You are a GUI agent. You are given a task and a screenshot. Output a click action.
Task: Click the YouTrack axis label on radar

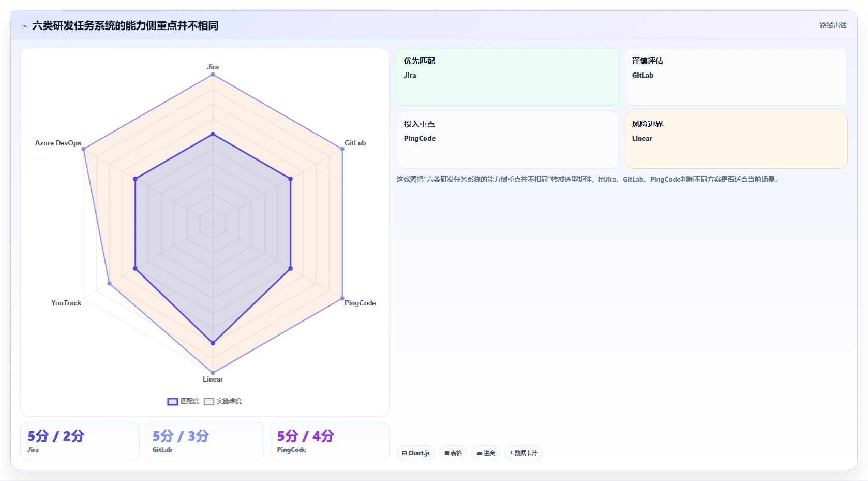pos(66,303)
